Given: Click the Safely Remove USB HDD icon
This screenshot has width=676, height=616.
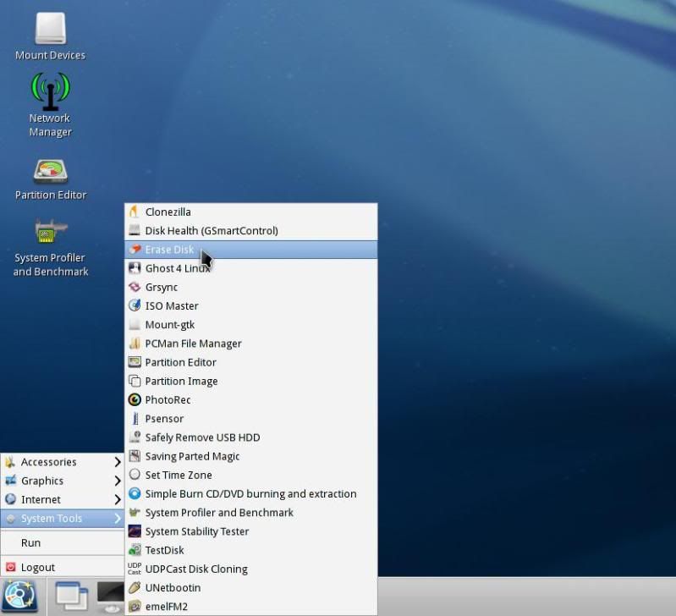Looking at the screenshot, I should click(135, 437).
